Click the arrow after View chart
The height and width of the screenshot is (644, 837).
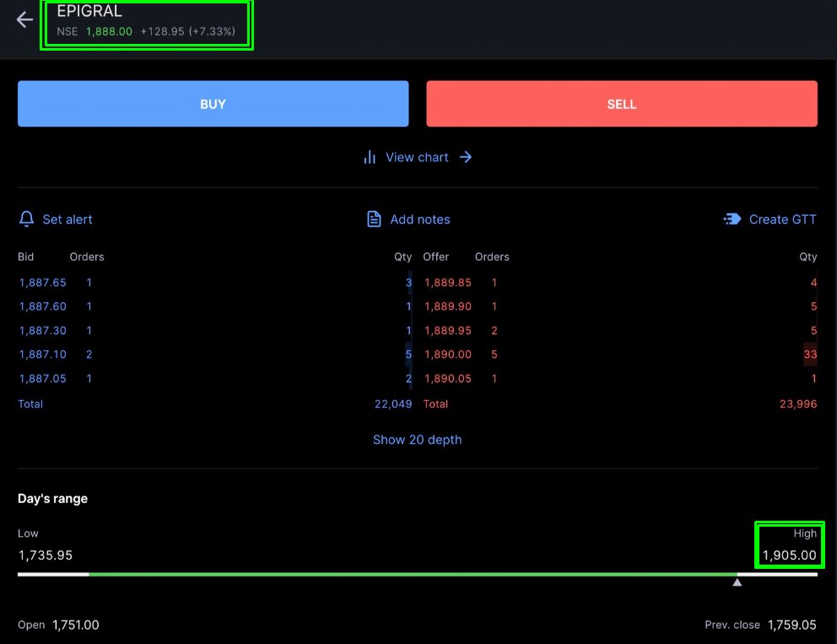point(466,157)
